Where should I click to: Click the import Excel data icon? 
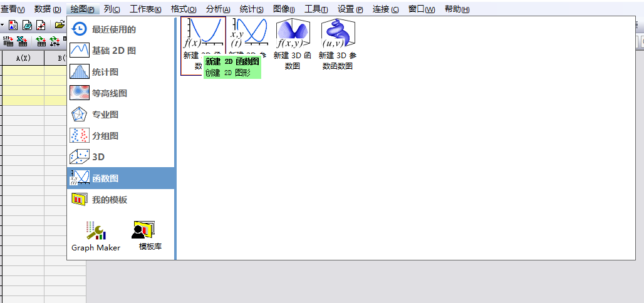(22, 41)
